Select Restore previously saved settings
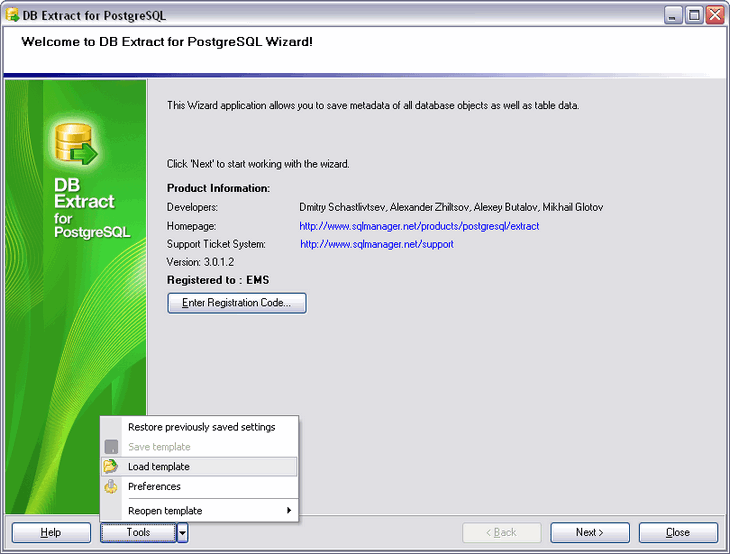This screenshot has height=554, width=730. pos(201,427)
